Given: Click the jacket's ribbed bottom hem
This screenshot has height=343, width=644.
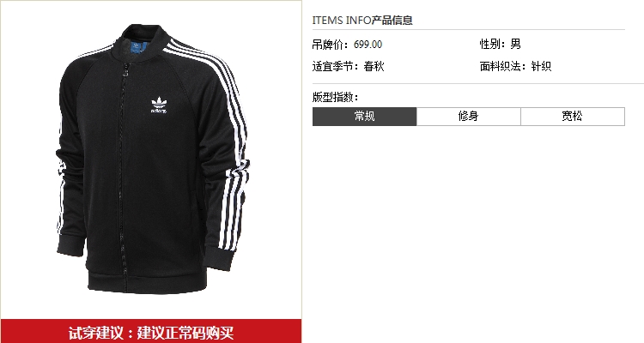Looking at the screenshot, I should coord(148,282).
